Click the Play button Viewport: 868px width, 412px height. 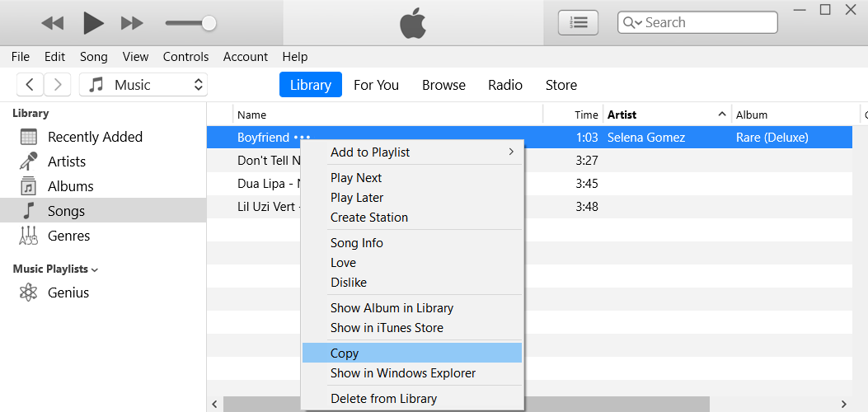click(x=93, y=23)
